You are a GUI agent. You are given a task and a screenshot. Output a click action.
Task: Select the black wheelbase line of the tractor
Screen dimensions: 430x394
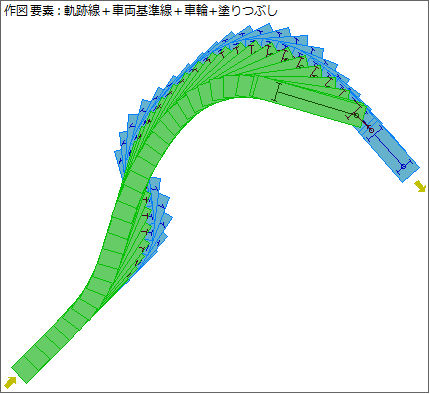[x=316, y=104]
